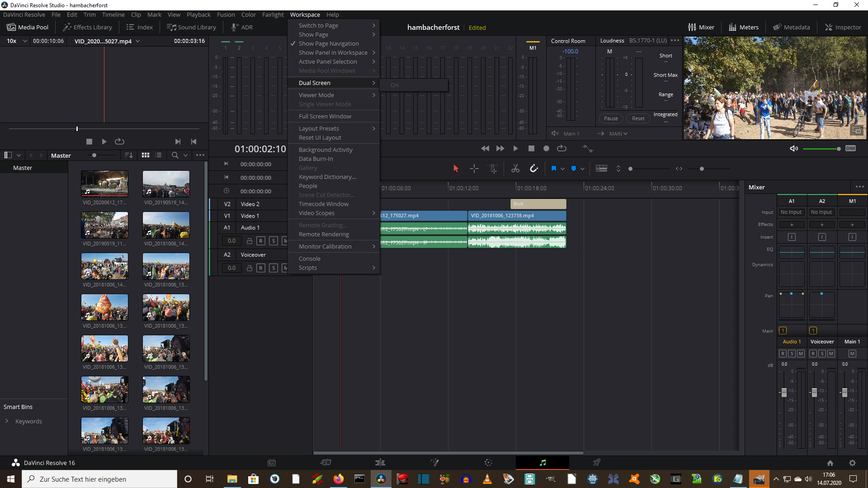Viewport: 868px width, 488px height.
Task: Open the Console from Workspace menu
Action: 333,258
